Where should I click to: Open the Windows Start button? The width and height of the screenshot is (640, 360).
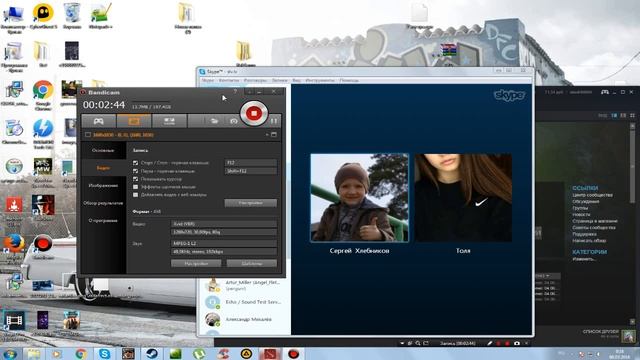click(10, 353)
